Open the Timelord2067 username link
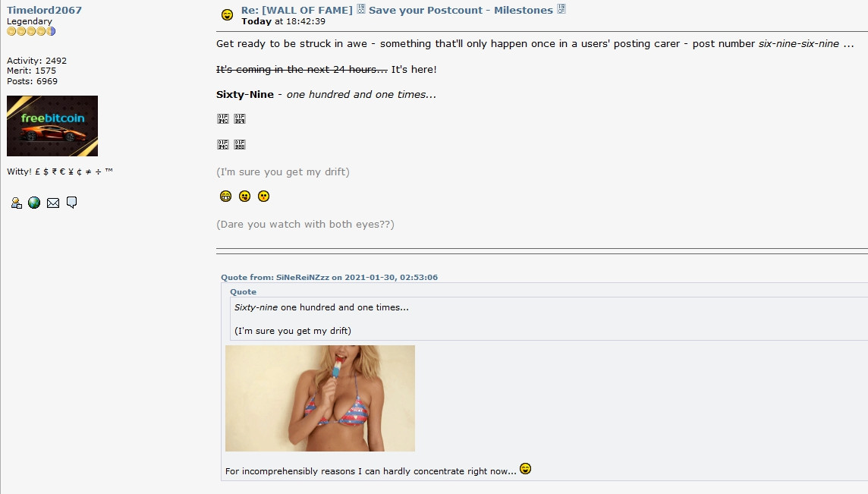 [44, 10]
